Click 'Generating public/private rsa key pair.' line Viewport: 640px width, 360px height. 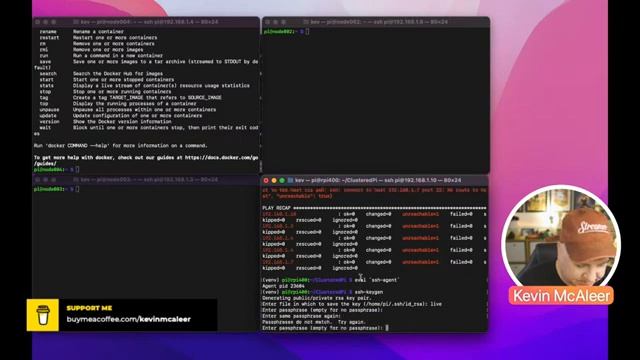coord(316,298)
